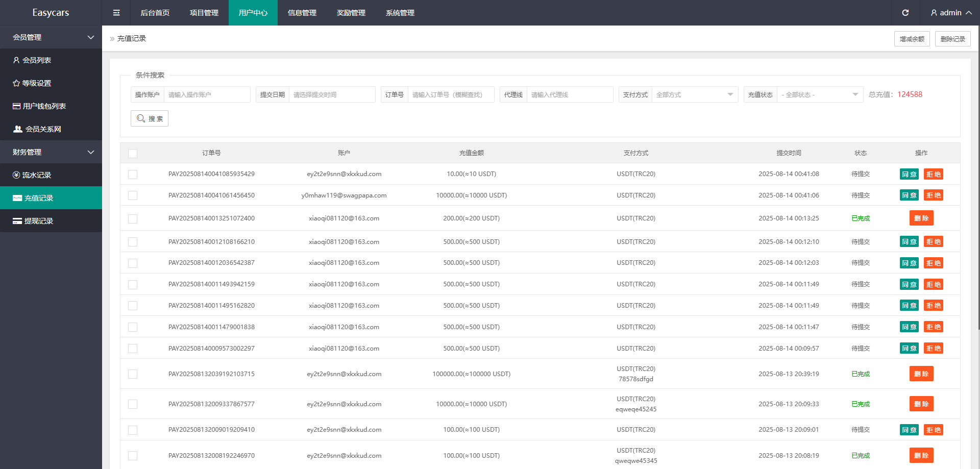Toggle the sidebar collapse hamburger icon
The height and width of the screenshot is (469, 980).
click(116, 13)
